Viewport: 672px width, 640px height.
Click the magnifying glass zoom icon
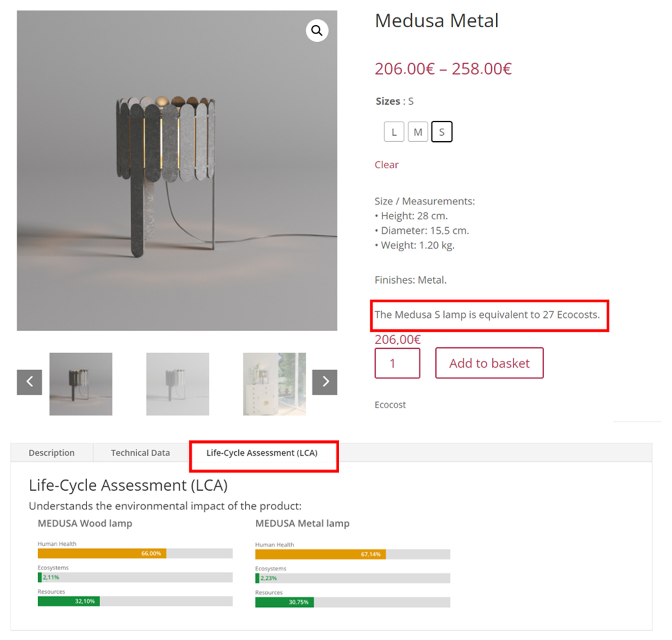click(317, 31)
